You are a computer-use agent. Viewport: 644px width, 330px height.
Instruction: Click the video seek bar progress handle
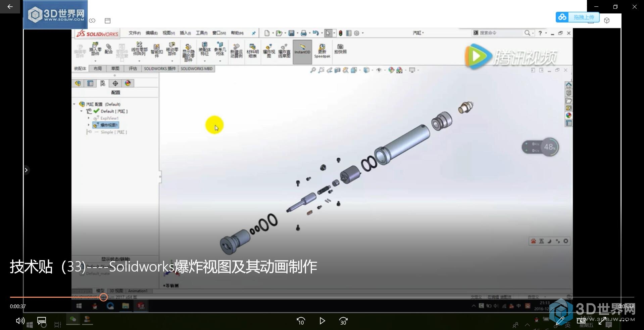pos(103,297)
